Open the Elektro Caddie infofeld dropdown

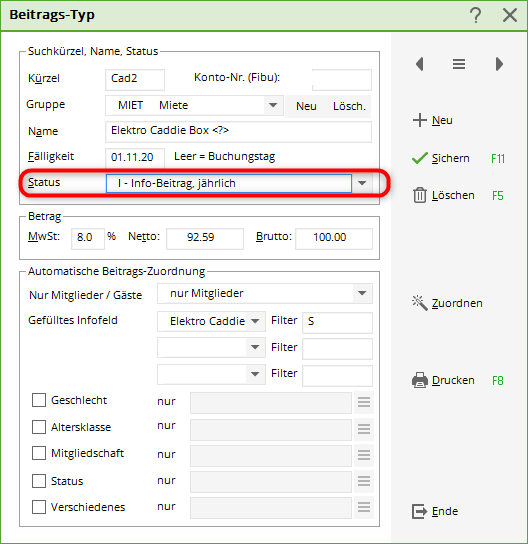255,321
